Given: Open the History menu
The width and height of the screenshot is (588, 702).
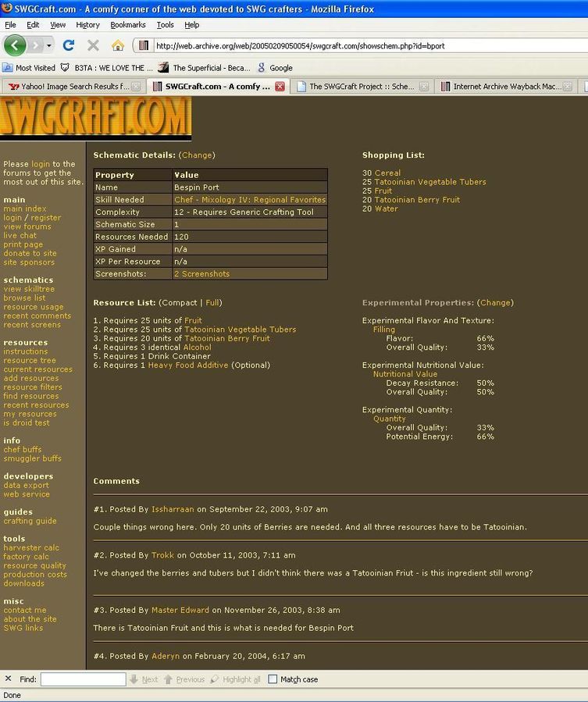Looking at the screenshot, I should point(87,25).
